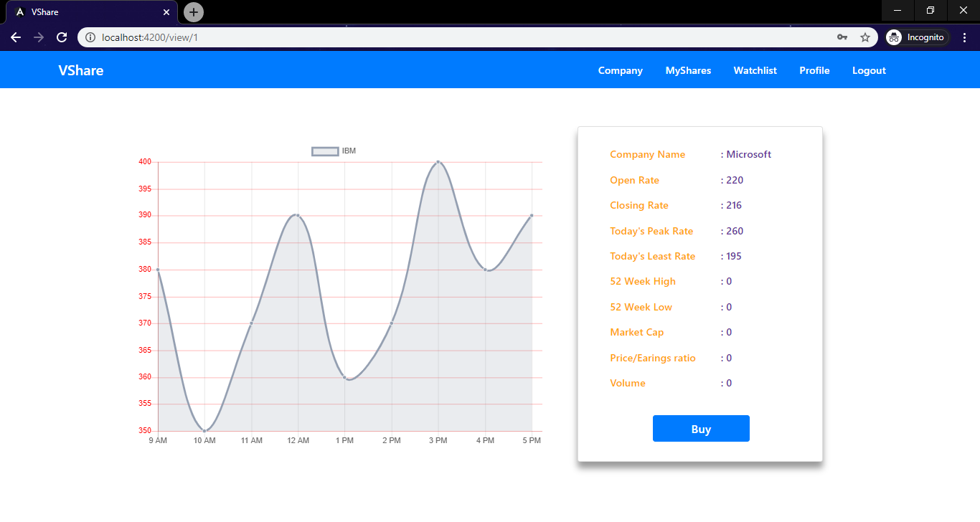Viewport: 980px width, 522px height.
Task: Click the browser back arrow
Action: [x=16, y=37]
